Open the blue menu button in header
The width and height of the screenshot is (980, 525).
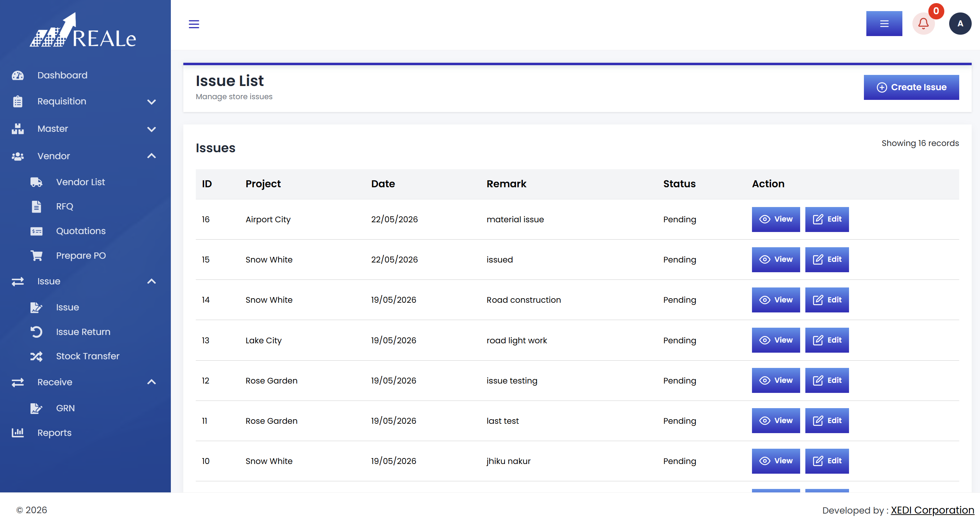tap(884, 24)
